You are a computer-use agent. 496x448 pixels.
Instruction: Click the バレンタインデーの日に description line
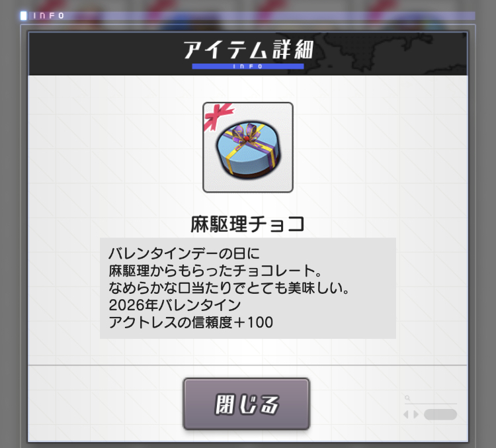tap(184, 253)
